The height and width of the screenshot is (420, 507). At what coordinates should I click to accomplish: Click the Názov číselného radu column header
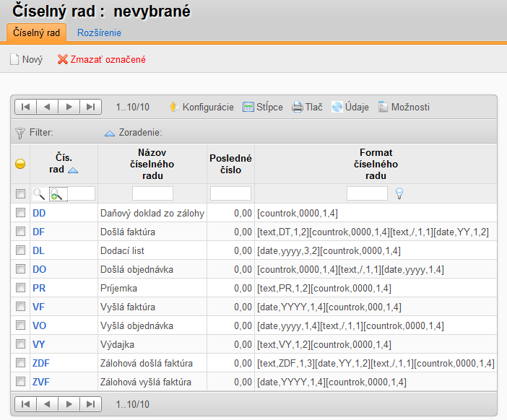(x=152, y=164)
